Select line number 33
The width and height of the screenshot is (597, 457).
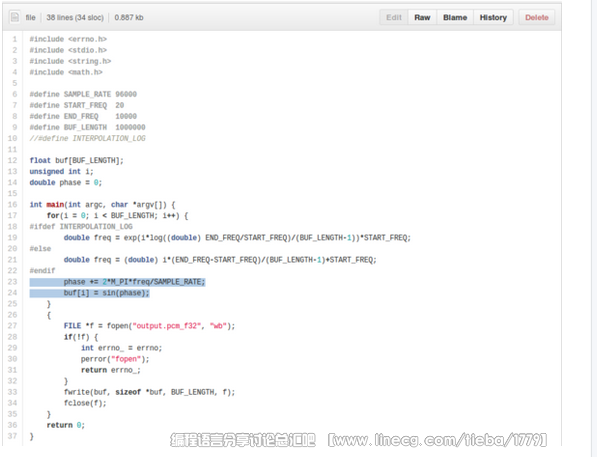click(13, 392)
